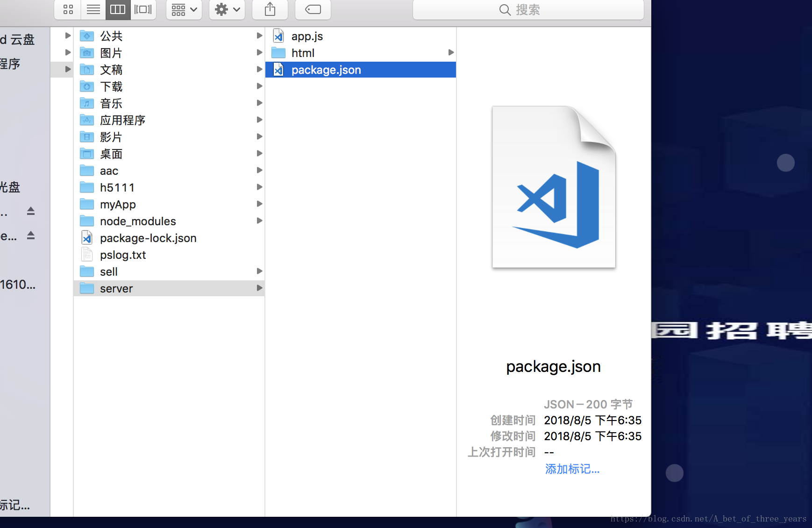Viewport: 812px width, 528px height.
Task: Click the Share toolbar button
Action: pyautogui.click(x=270, y=9)
